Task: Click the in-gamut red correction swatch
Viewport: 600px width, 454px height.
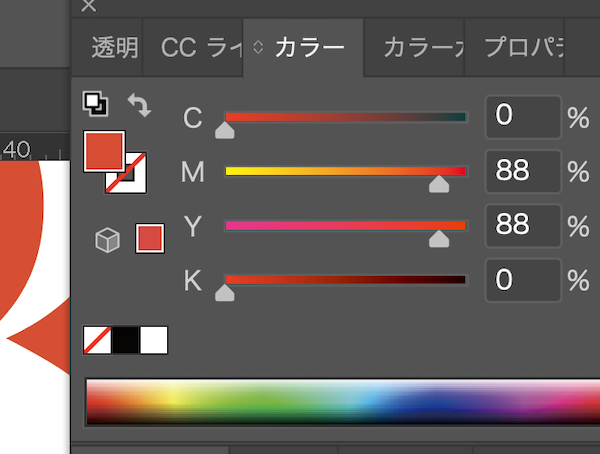Action: [149, 239]
